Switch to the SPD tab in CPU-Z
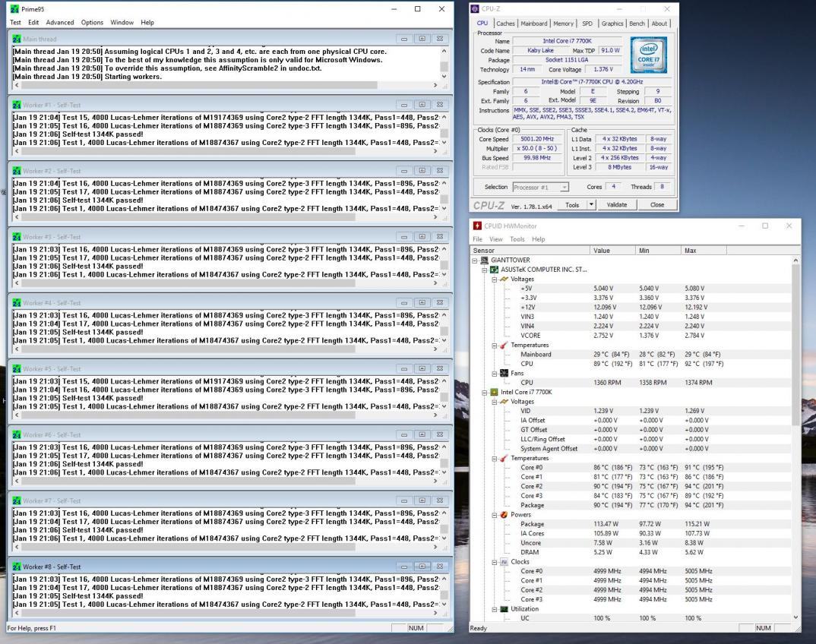This screenshot has width=816, height=644. [x=587, y=24]
